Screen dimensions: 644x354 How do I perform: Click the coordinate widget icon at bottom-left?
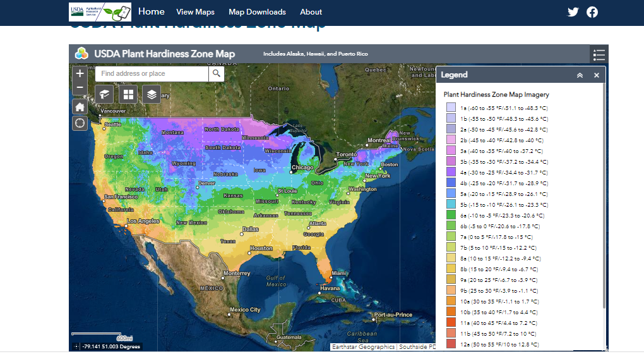76,346
